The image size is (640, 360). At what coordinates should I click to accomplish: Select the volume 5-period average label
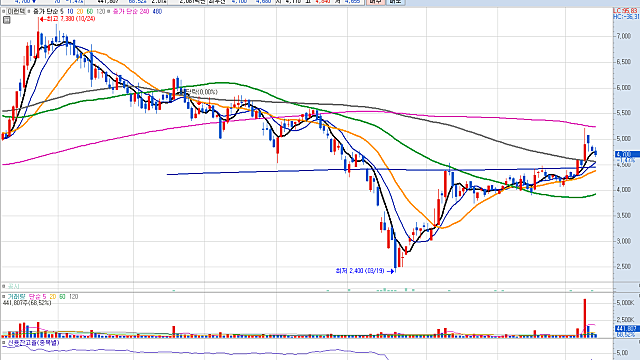pyautogui.click(x=44, y=297)
